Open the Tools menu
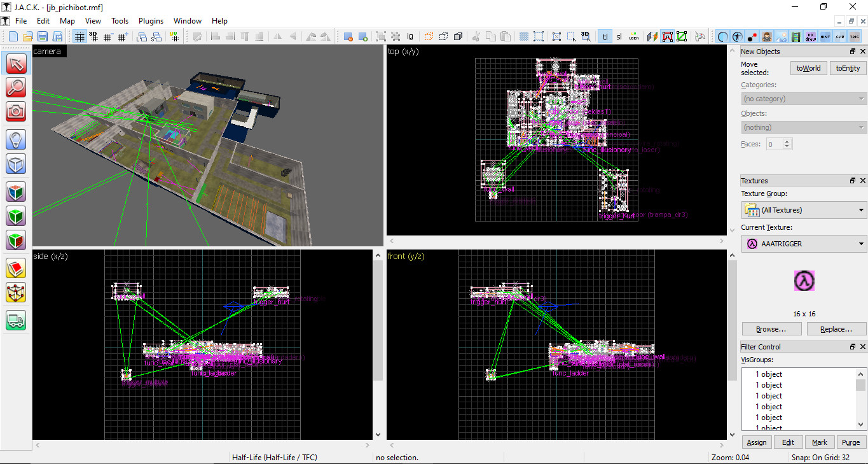Viewport: 868px width, 464px height. tap(120, 21)
